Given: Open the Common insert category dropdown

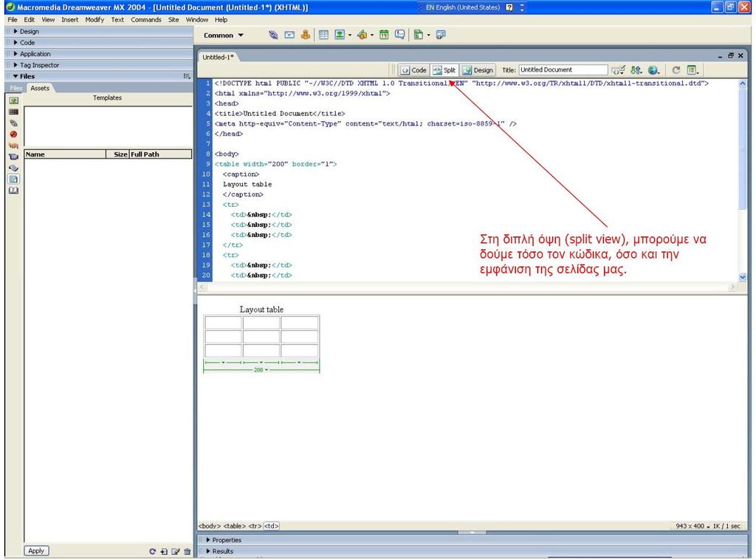Looking at the screenshot, I should pyautogui.click(x=224, y=35).
